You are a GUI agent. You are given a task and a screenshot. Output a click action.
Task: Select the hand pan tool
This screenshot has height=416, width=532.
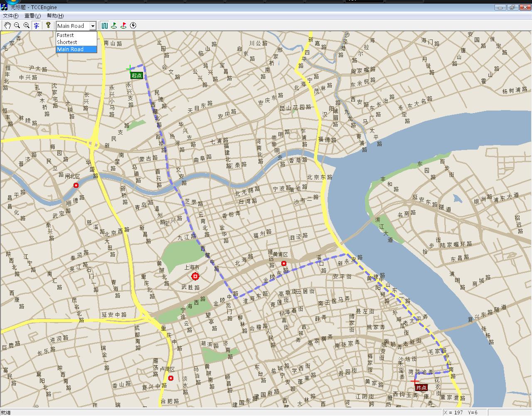tap(7, 26)
